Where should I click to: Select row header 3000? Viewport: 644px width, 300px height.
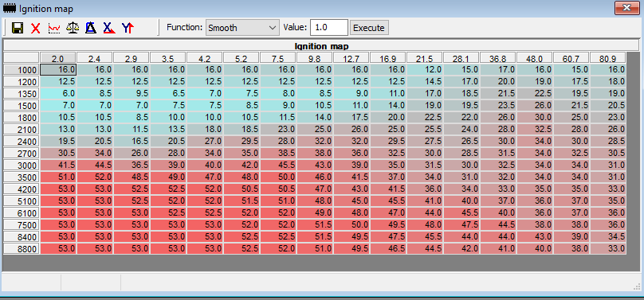pos(22,166)
